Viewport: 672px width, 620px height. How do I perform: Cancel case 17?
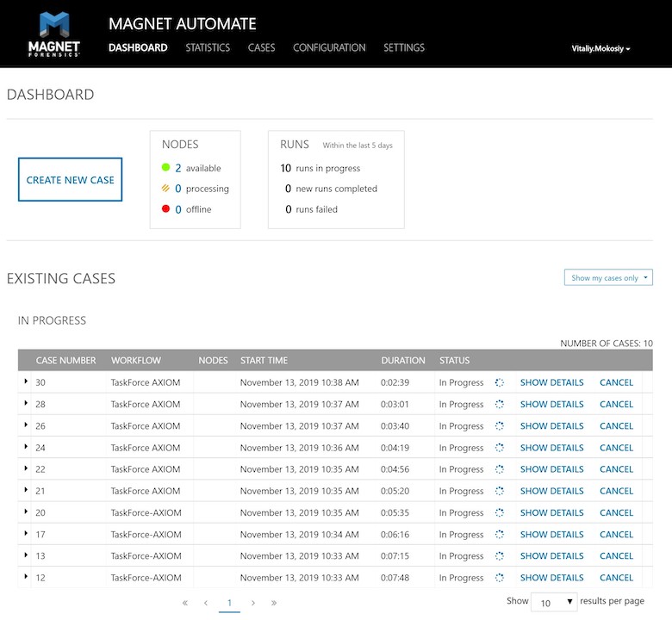616,534
